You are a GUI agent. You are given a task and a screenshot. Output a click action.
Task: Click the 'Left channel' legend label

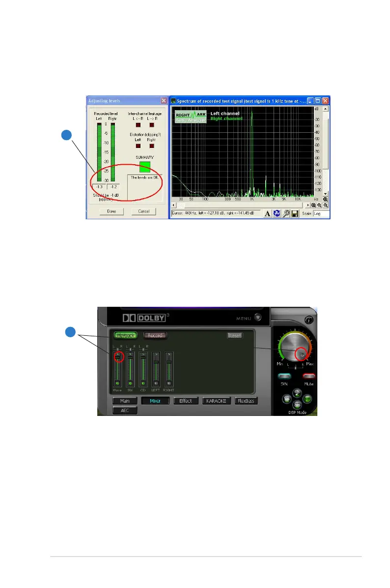coord(225,114)
